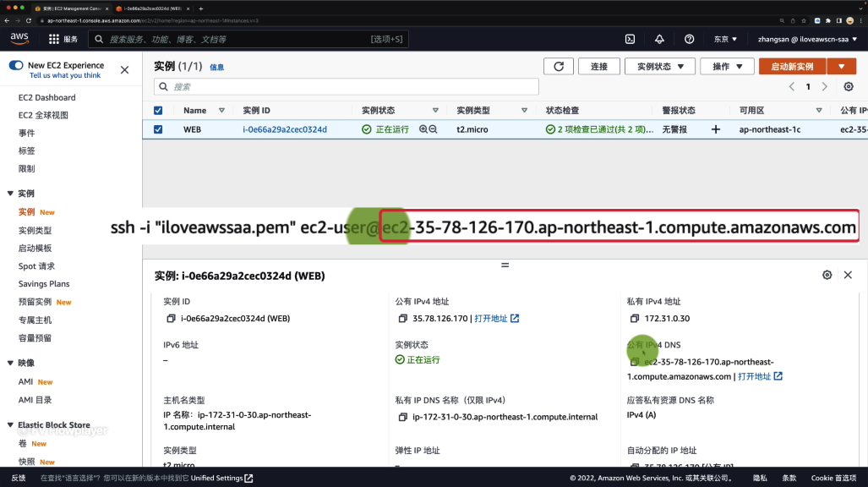Open address link beside public IPv4
The height and width of the screenshot is (487, 868).
coord(497,319)
